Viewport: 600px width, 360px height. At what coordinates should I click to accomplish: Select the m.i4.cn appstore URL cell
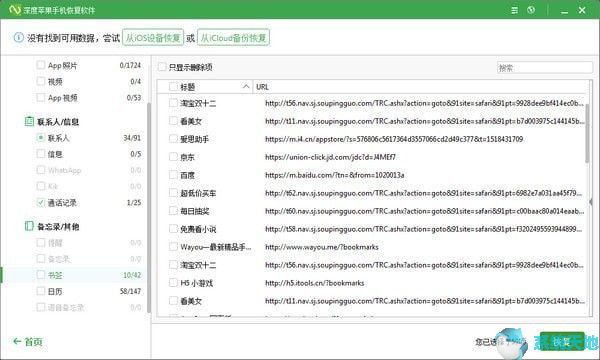coord(394,139)
